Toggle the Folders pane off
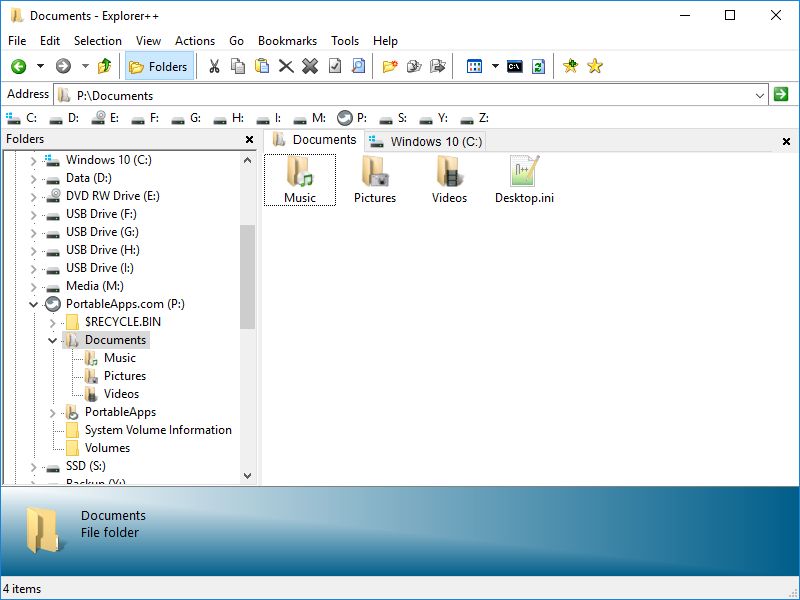The width and height of the screenshot is (800, 600). (x=160, y=66)
